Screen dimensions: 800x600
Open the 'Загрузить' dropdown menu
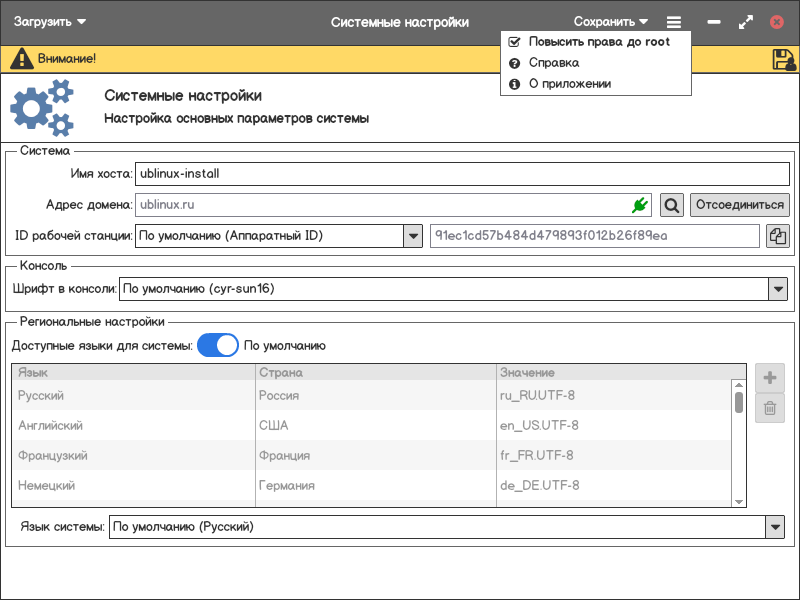tap(50, 22)
